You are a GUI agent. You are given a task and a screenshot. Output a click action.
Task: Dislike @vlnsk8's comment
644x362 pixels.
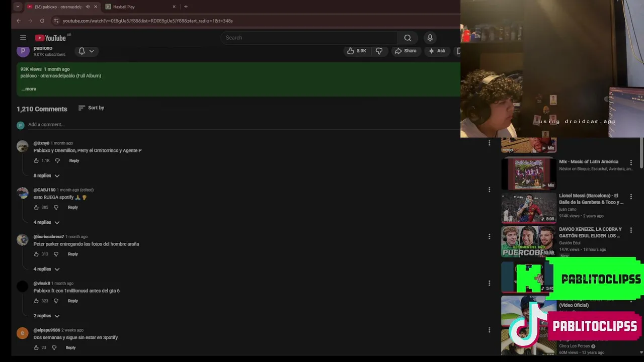(x=56, y=301)
